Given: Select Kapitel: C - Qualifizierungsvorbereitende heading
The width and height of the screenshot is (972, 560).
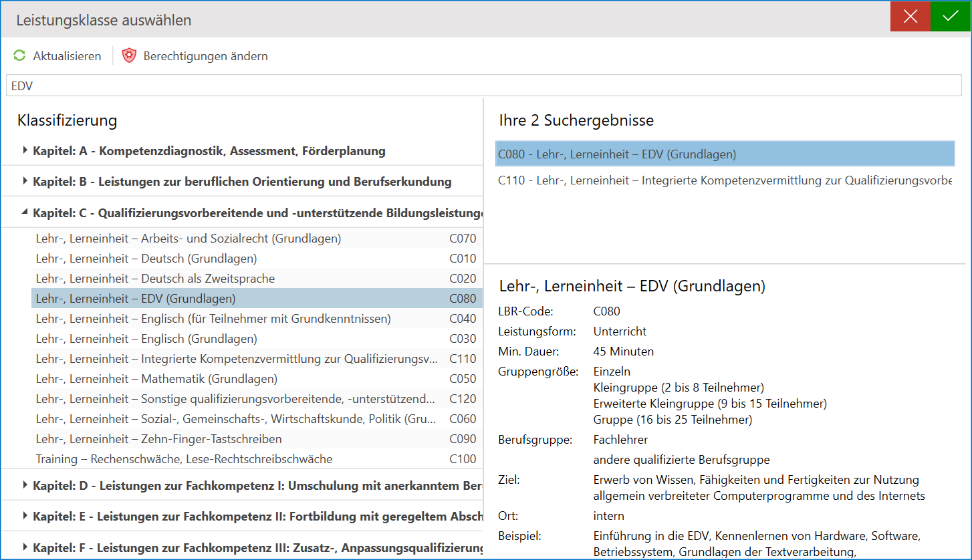Looking at the screenshot, I should 257,213.
